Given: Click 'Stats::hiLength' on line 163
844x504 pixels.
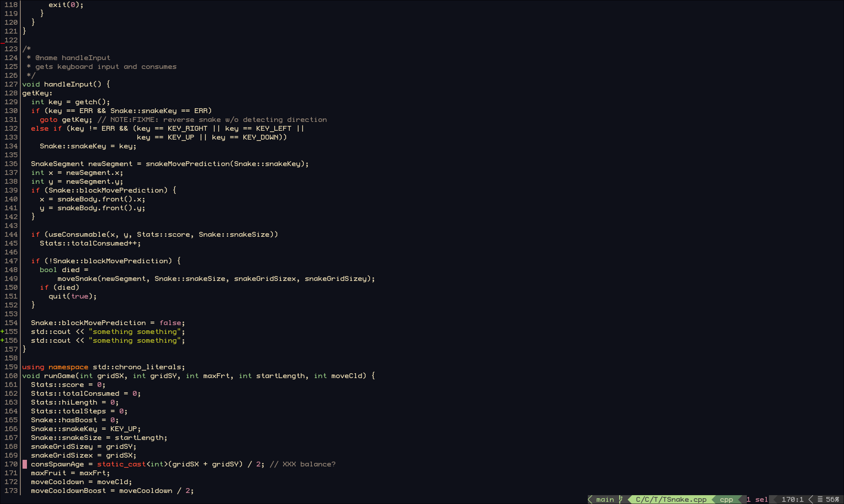Looking at the screenshot, I should point(64,402).
